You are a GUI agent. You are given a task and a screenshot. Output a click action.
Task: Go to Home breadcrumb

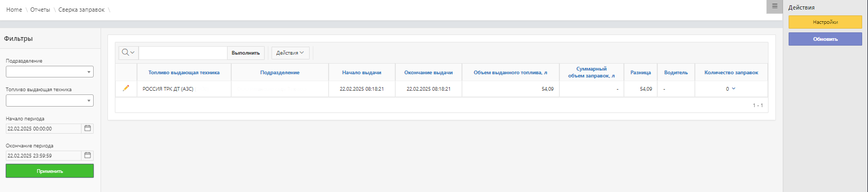(x=14, y=10)
